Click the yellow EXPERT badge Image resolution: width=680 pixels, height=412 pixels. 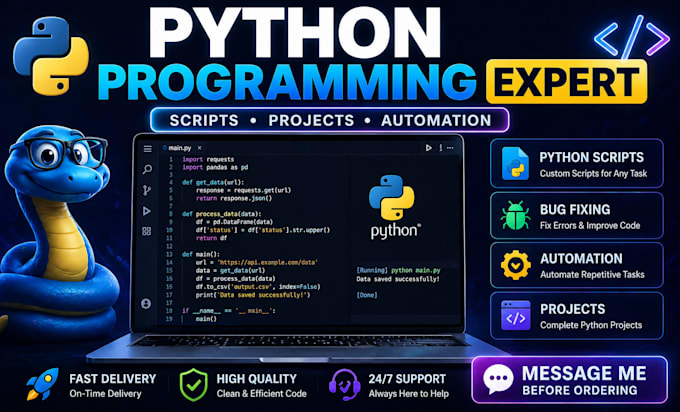click(566, 82)
